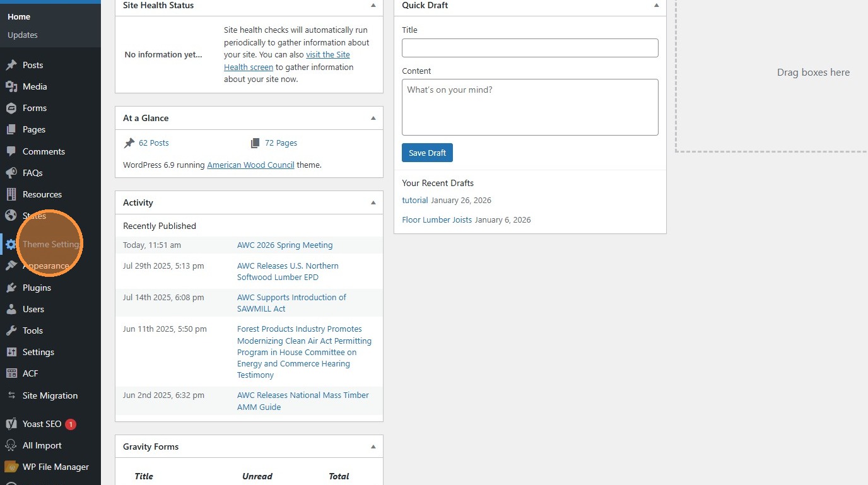Collapse the Site Health Status panel
This screenshot has width=868, height=485.
pyautogui.click(x=373, y=5)
